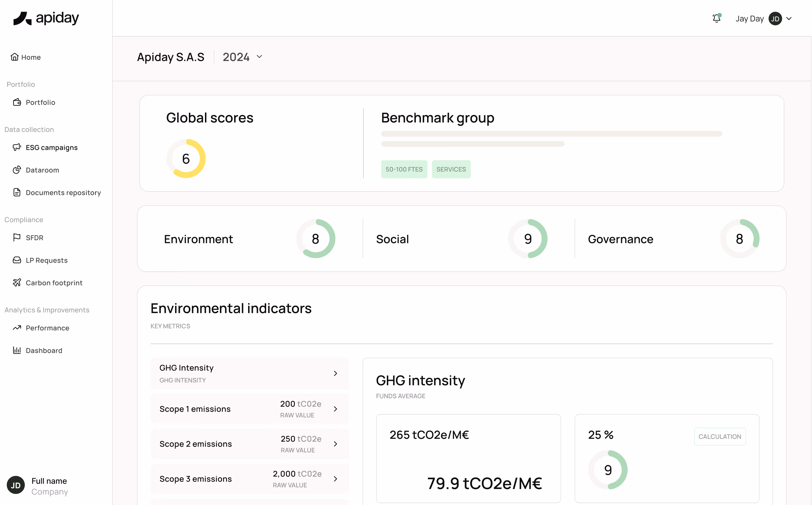Click the SFDR flag icon
Viewport: 812px width, 505px height.
pyautogui.click(x=17, y=237)
